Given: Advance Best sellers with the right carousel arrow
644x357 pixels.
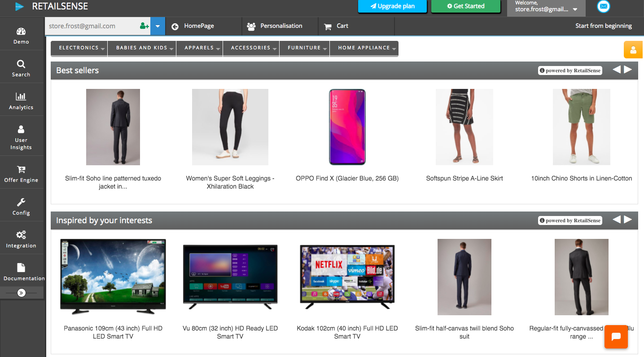Looking at the screenshot, I should (x=628, y=70).
